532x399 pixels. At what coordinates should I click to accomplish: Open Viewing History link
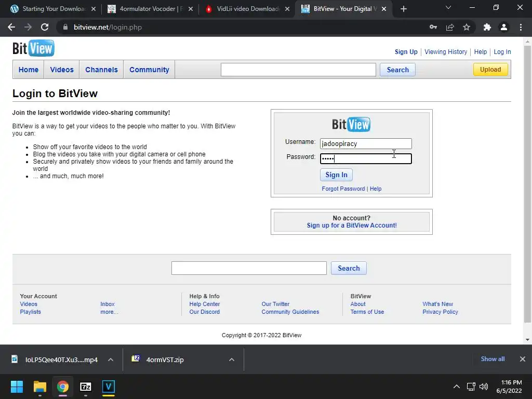pyautogui.click(x=446, y=52)
